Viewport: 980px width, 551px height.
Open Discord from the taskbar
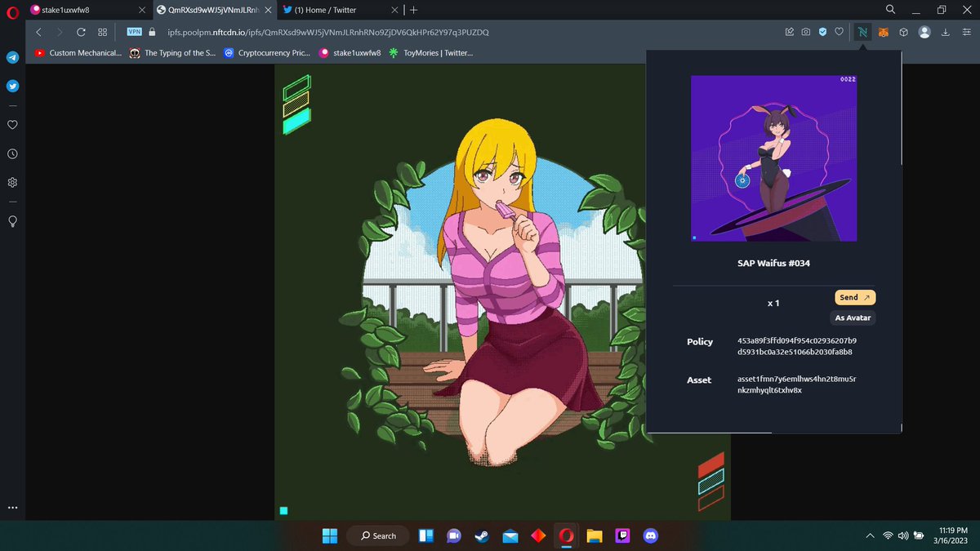pos(651,535)
